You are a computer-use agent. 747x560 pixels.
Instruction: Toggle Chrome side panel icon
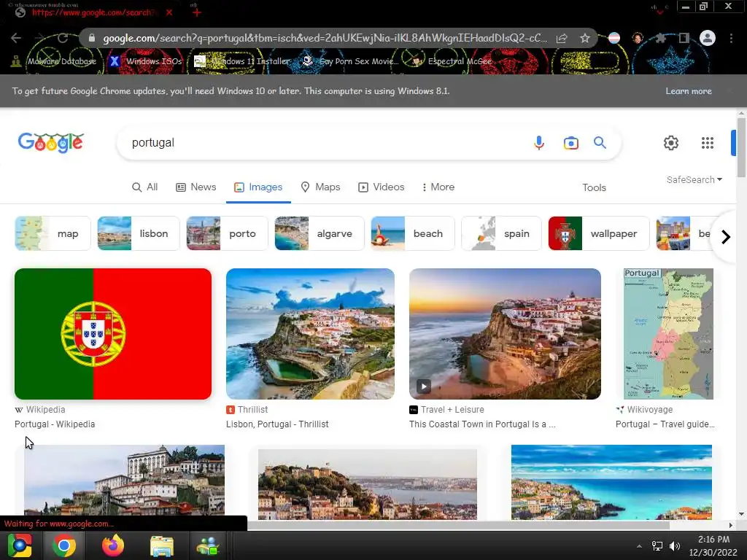[x=684, y=38]
